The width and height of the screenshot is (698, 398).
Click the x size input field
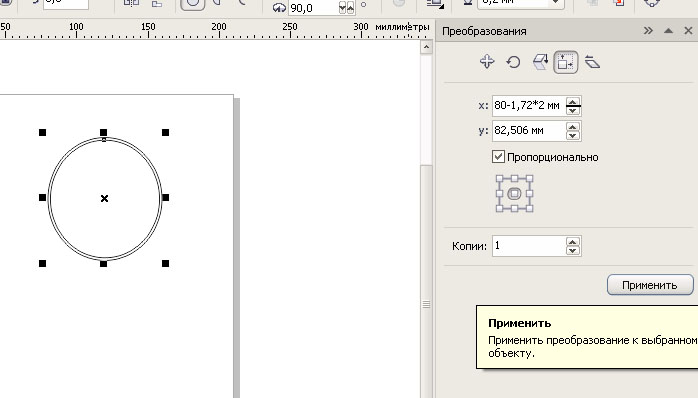pos(528,106)
